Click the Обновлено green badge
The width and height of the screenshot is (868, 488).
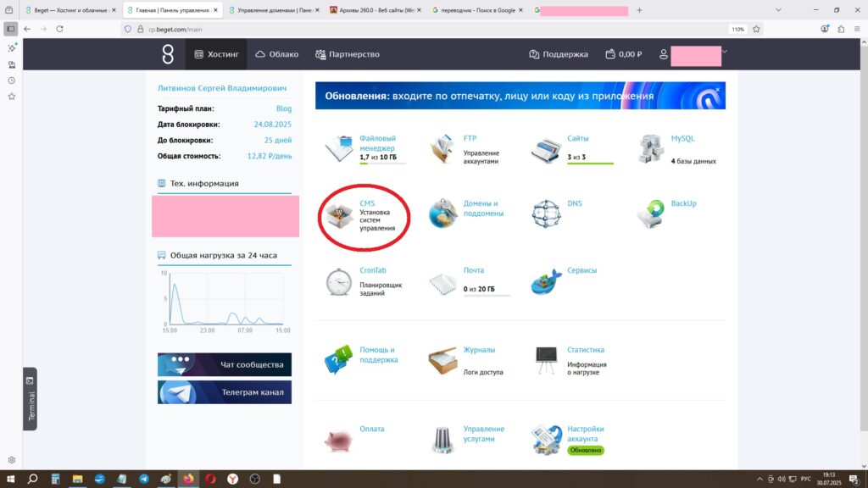(585, 451)
